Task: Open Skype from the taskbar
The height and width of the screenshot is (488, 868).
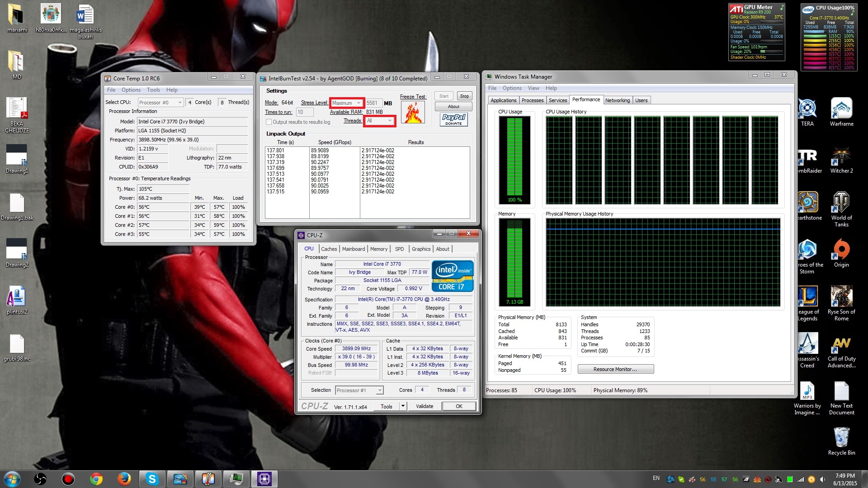Action: point(152,478)
